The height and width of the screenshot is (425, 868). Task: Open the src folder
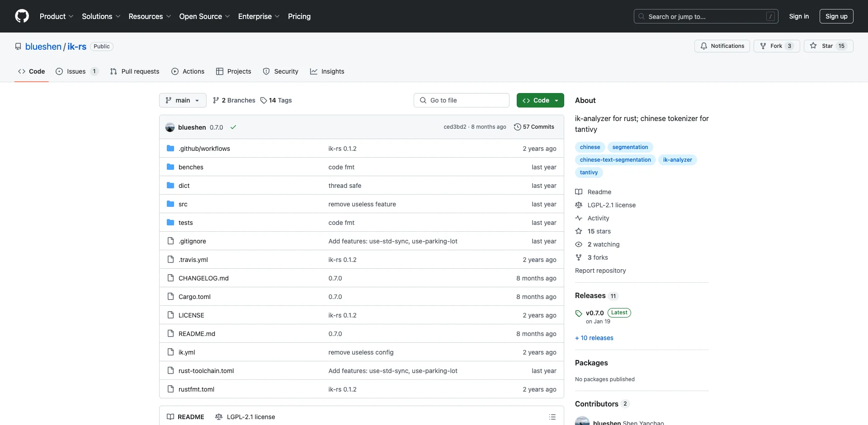click(183, 204)
